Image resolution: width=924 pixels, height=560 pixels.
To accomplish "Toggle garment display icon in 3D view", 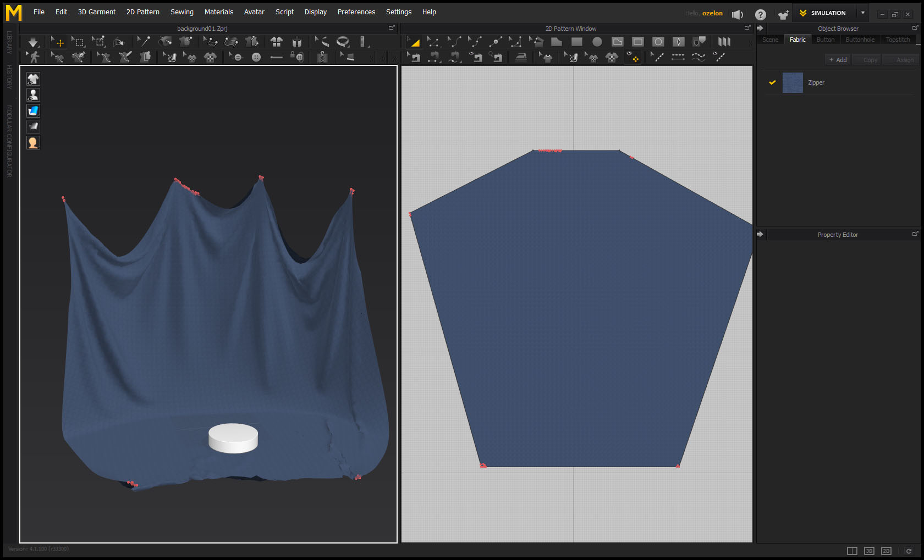I will (x=33, y=79).
